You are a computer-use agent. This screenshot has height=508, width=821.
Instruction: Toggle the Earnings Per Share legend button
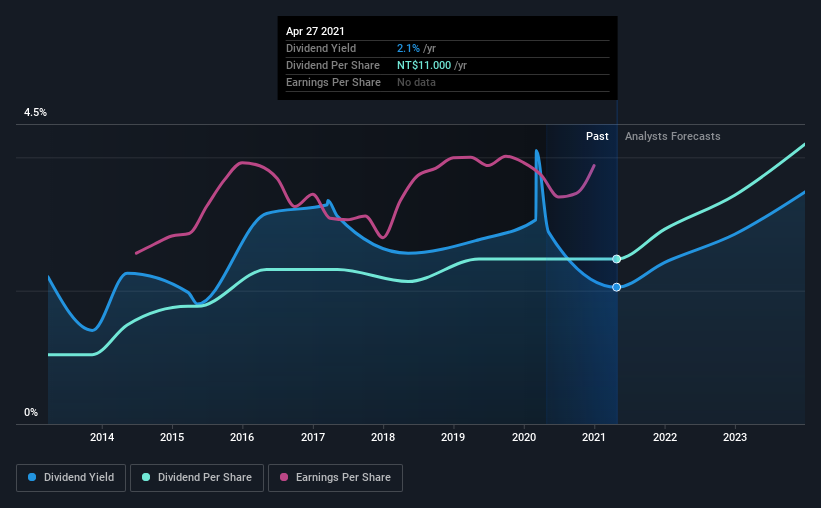pyautogui.click(x=335, y=478)
